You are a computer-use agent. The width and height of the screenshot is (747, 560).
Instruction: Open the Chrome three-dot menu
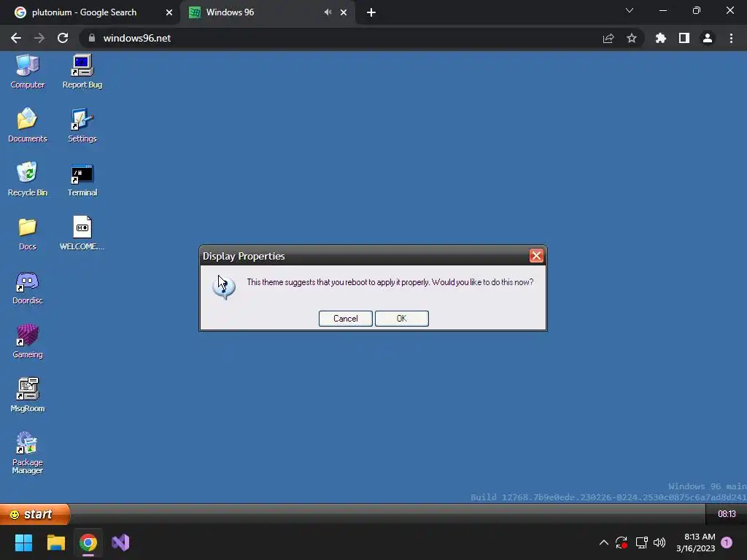coord(731,38)
